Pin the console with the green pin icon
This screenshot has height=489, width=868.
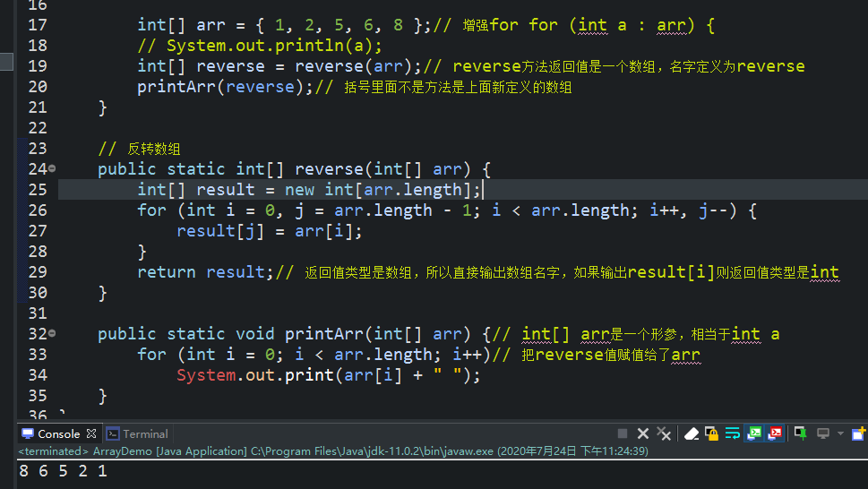(801, 433)
